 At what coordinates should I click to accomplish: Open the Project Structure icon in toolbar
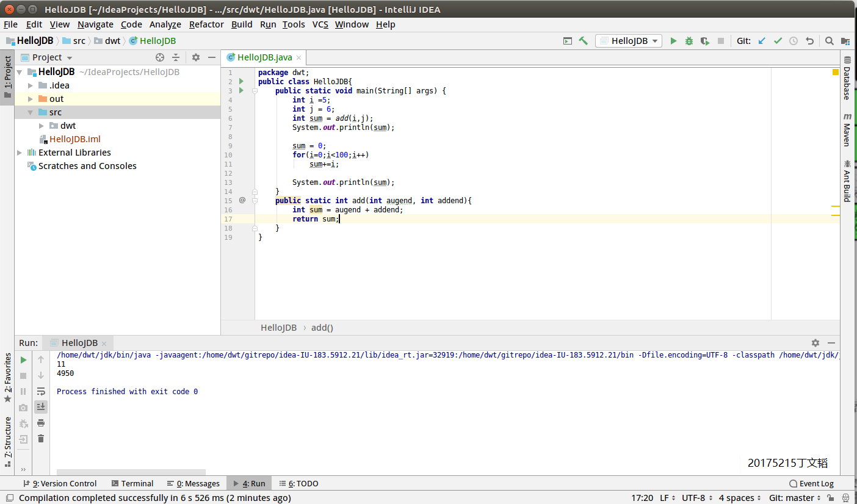[x=845, y=41]
